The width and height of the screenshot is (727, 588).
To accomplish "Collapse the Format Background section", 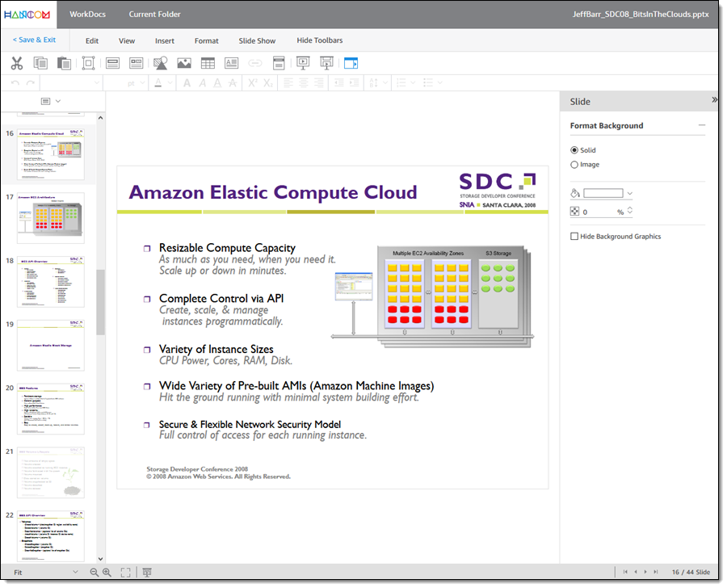I will (x=701, y=126).
